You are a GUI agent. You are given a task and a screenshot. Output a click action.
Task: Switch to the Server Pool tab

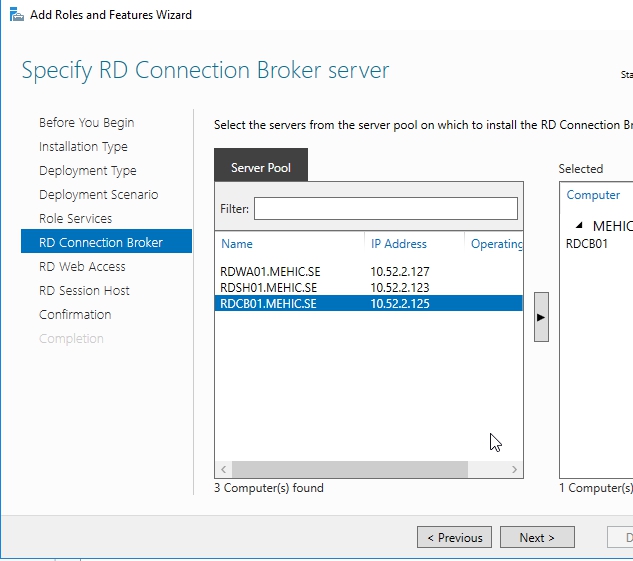(261, 168)
